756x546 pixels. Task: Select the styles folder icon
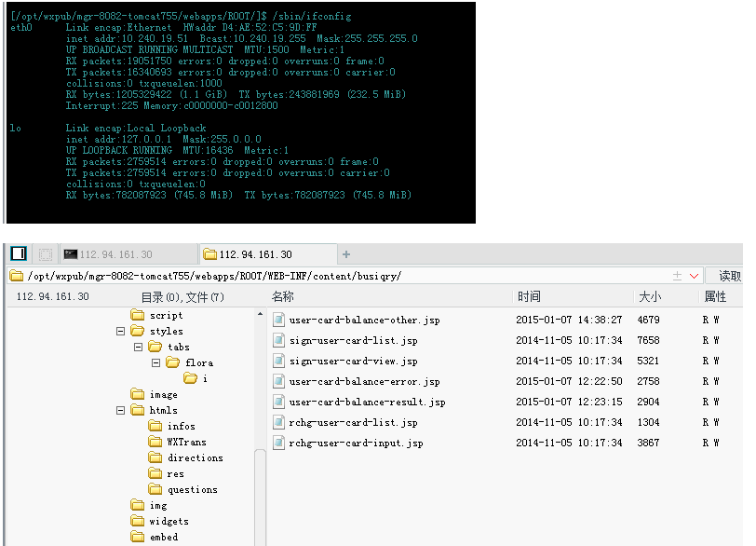point(138,331)
